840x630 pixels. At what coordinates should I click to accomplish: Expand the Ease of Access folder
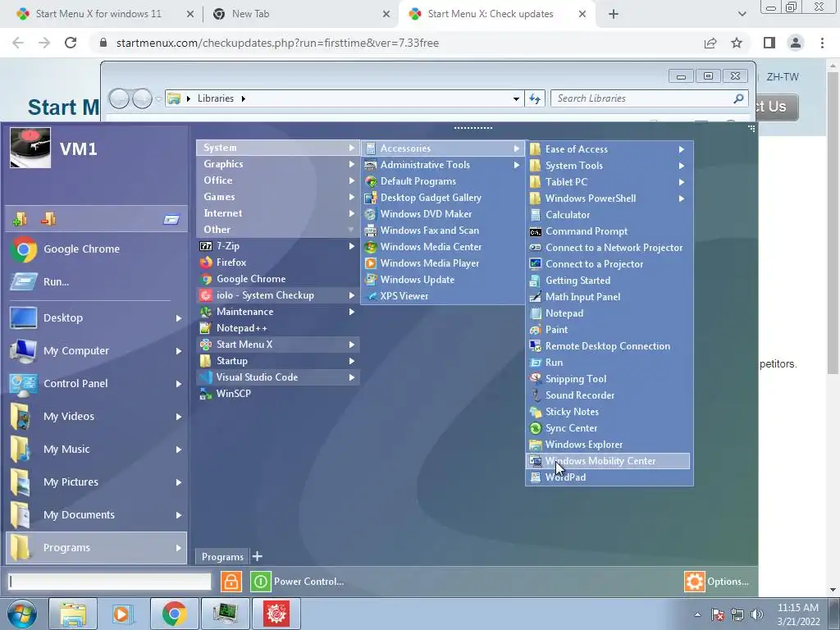(x=609, y=149)
